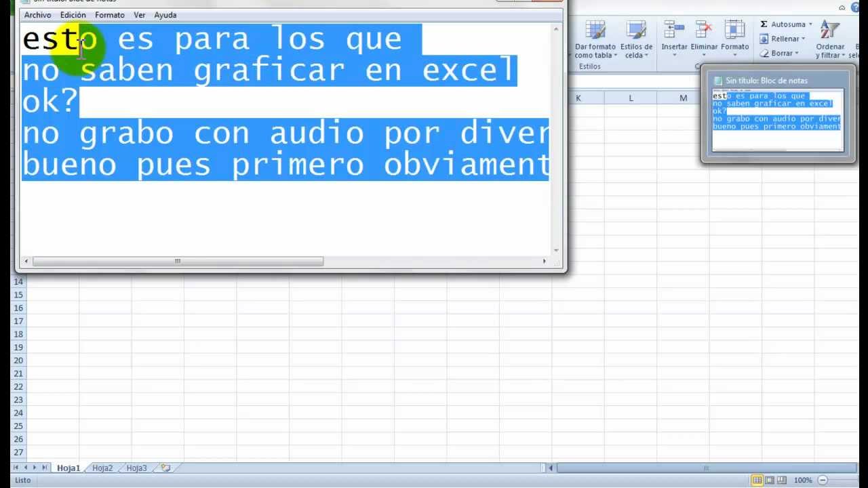The width and height of the screenshot is (868, 488).
Task: Click Bloc de notas preview thumbnail
Action: [x=777, y=121]
